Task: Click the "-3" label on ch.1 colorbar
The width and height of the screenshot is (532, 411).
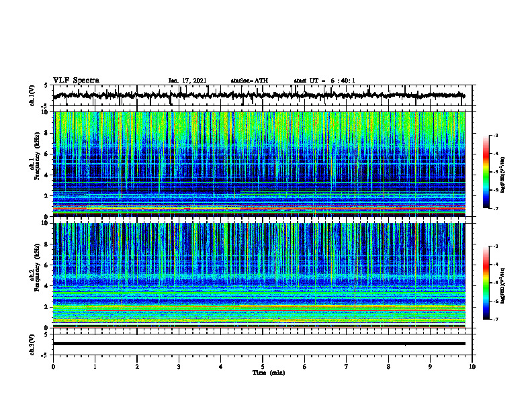Action: [x=496, y=136]
